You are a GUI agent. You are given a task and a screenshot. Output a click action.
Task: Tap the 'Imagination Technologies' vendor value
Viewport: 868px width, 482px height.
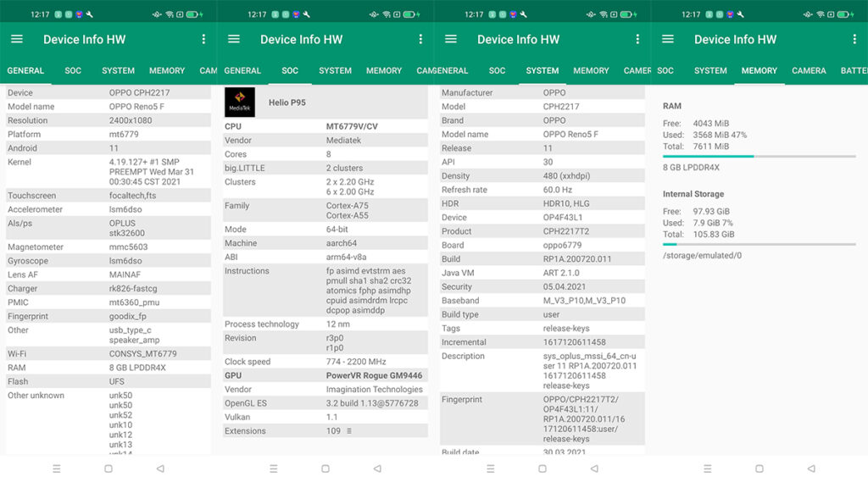[374, 389]
